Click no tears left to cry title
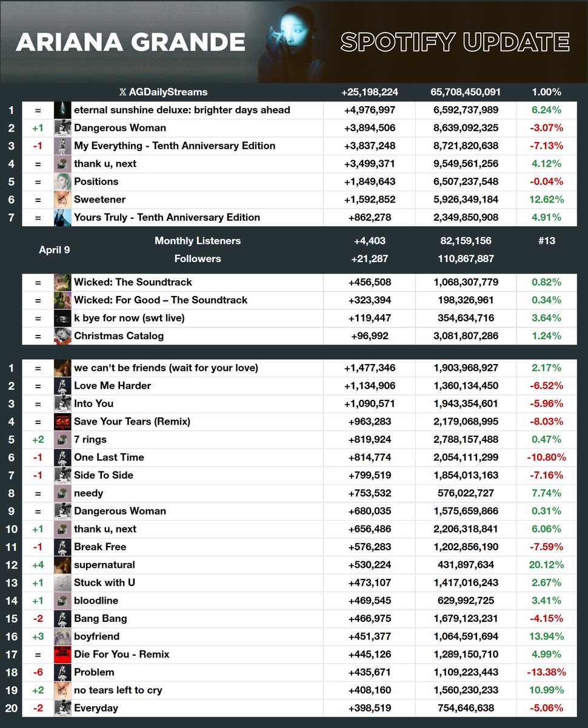The image size is (588, 728). point(118,690)
